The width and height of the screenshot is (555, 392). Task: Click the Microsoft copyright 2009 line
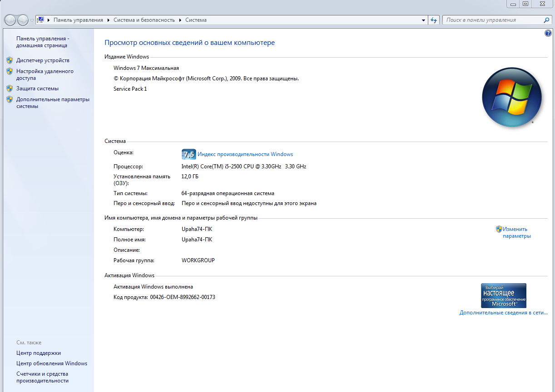click(206, 78)
